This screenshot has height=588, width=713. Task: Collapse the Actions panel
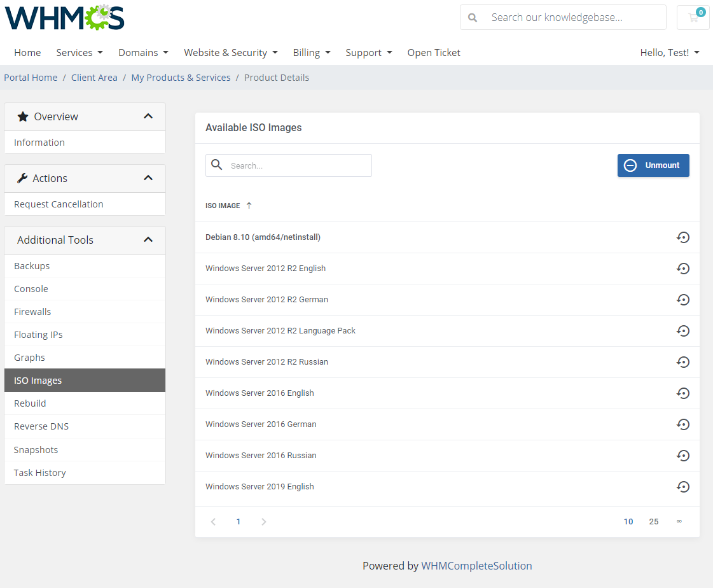pos(148,178)
